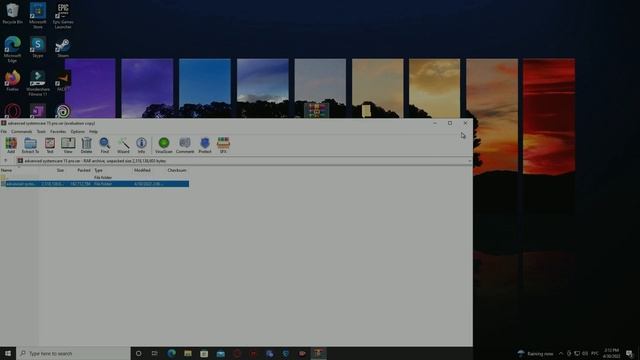Start the VirusScan tool
Image resolution: width=640 pixels, height=360 pixels.
pos(164,145)
